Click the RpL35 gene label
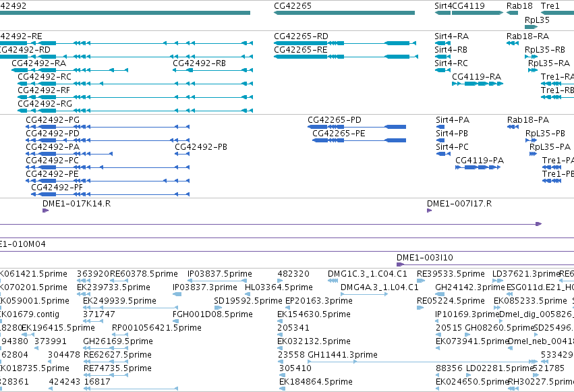574x392 pixels. [x=537, y=20]
